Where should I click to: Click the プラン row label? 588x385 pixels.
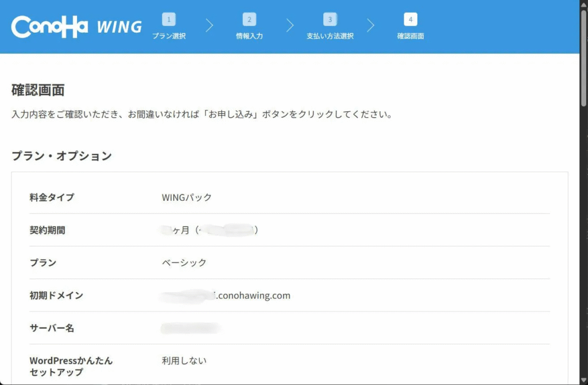pyautogui.click(x=42, y=262)
